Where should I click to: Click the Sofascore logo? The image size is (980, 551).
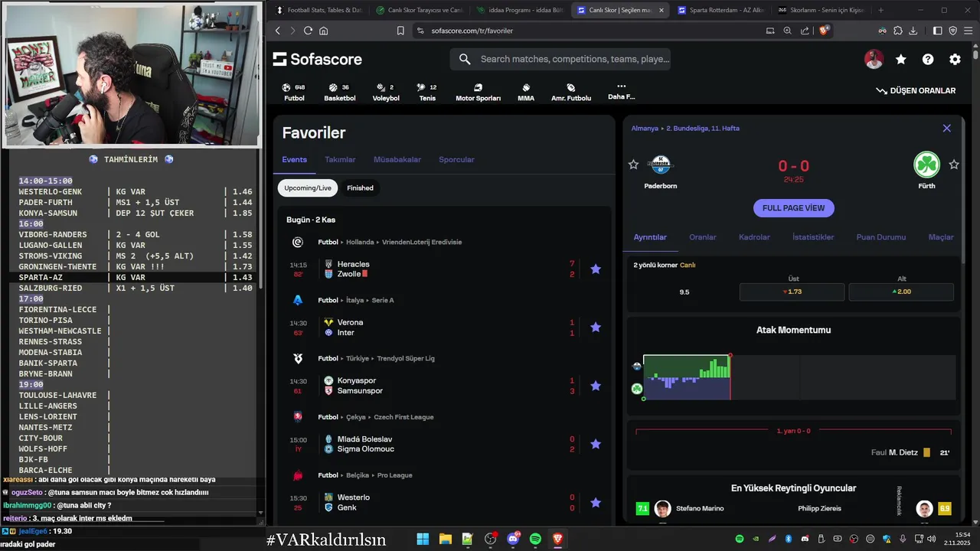[x=317, y=59]
